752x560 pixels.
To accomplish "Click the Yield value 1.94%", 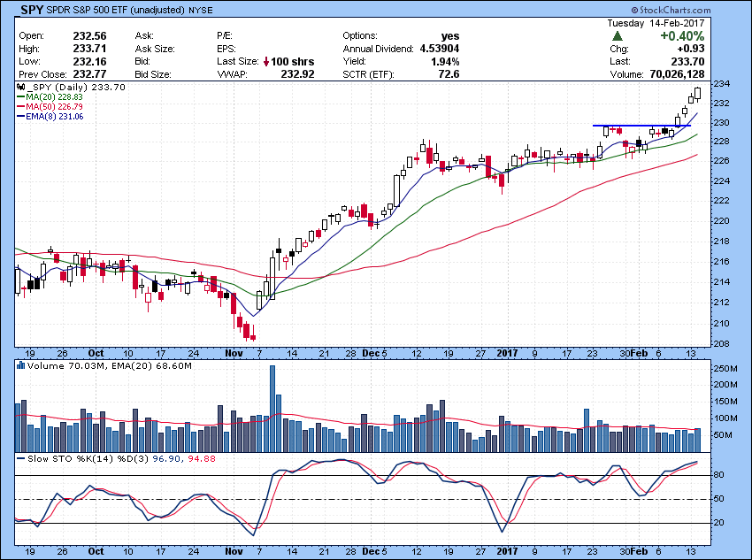I will coord(446,61).
